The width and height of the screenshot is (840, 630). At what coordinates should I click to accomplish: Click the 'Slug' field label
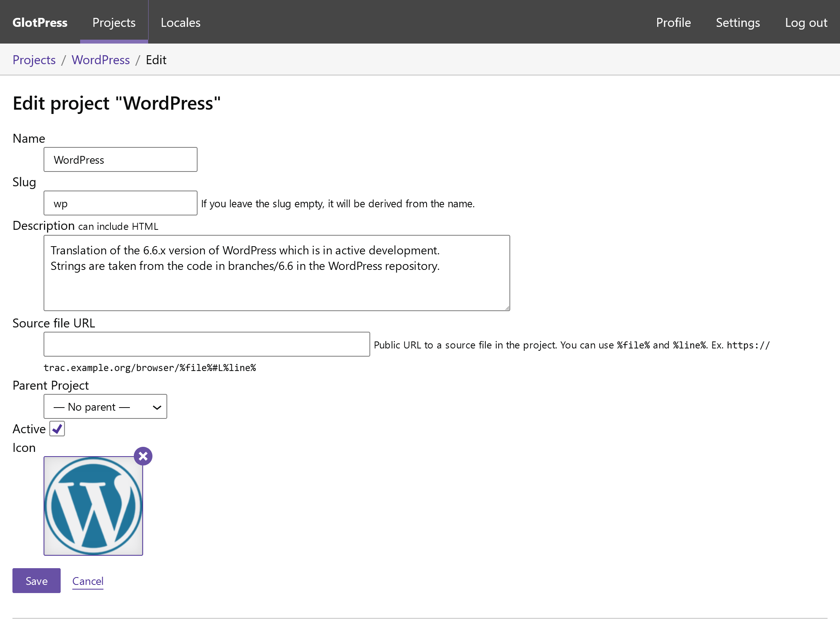[24, 182]
